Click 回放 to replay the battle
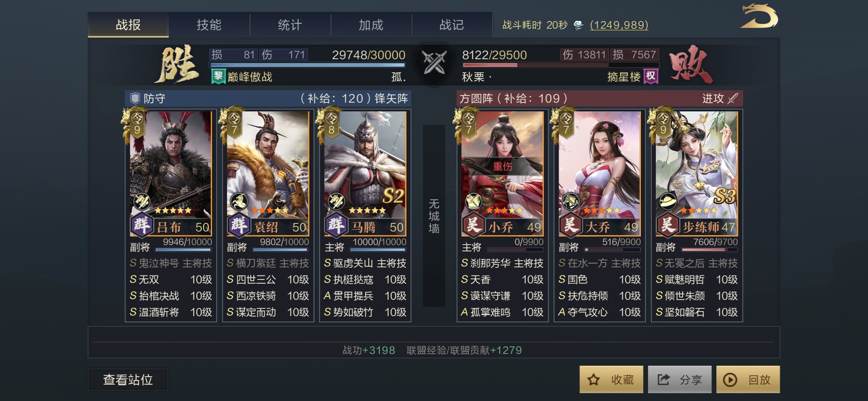This screenshot has width=868, height=401. tap(748, 379)
